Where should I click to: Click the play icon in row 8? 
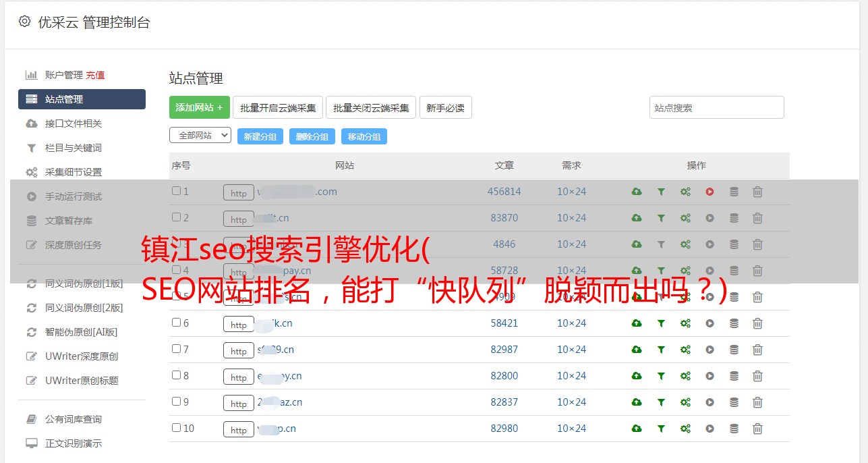click(710, 376)
